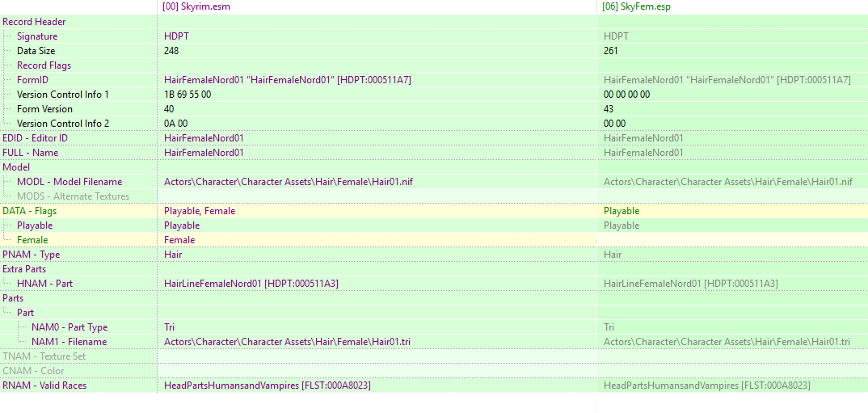The image size is (868, 413).
Task: Click Skyrim.esm Hair01.nif model filename
Action: tap(288, 182)
